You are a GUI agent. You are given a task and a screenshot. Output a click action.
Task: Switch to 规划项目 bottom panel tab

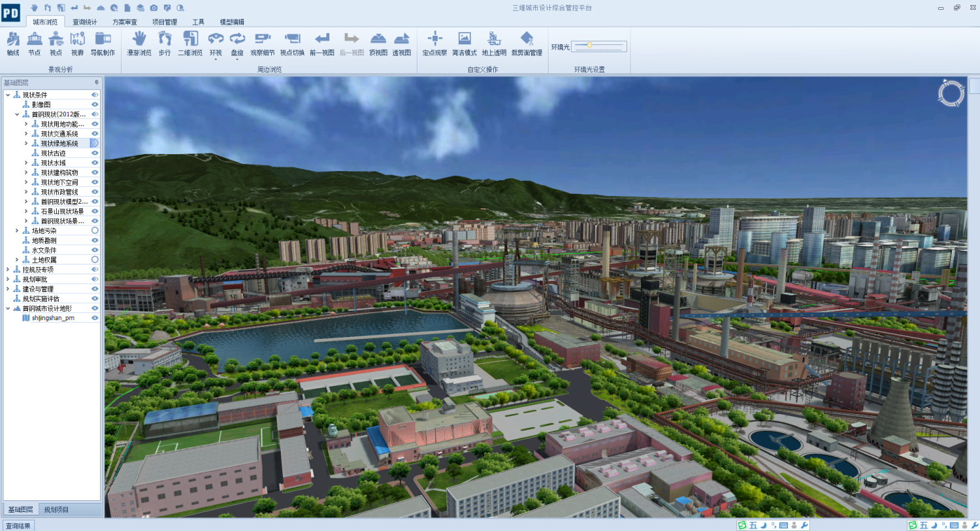coord(56,509)
